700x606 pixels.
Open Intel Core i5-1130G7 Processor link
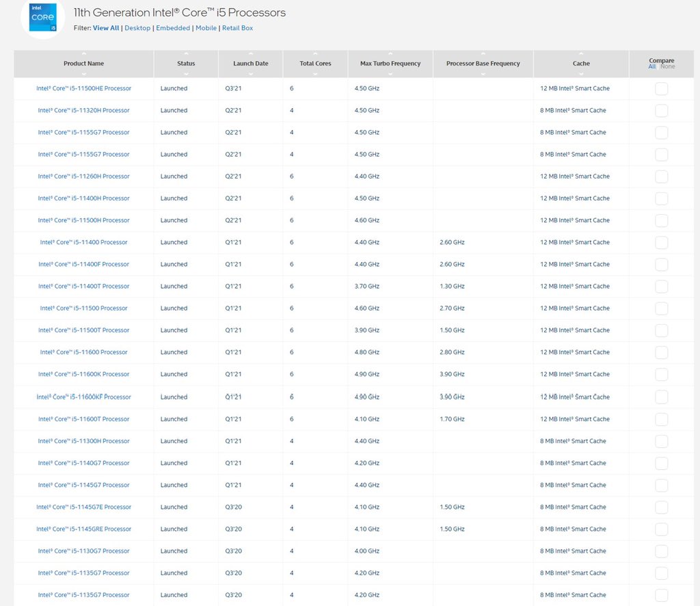tap(83, 551)
